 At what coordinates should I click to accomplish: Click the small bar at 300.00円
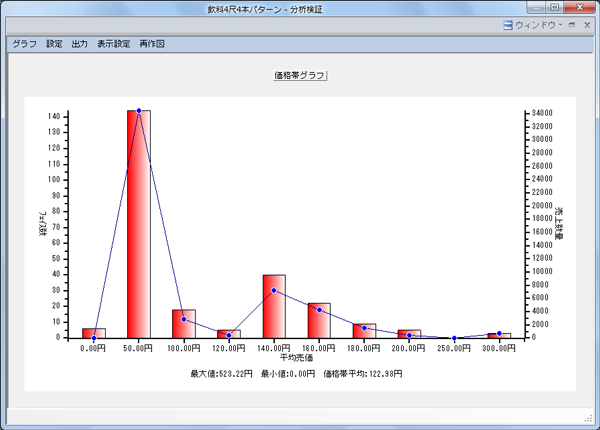click(499, 335)
